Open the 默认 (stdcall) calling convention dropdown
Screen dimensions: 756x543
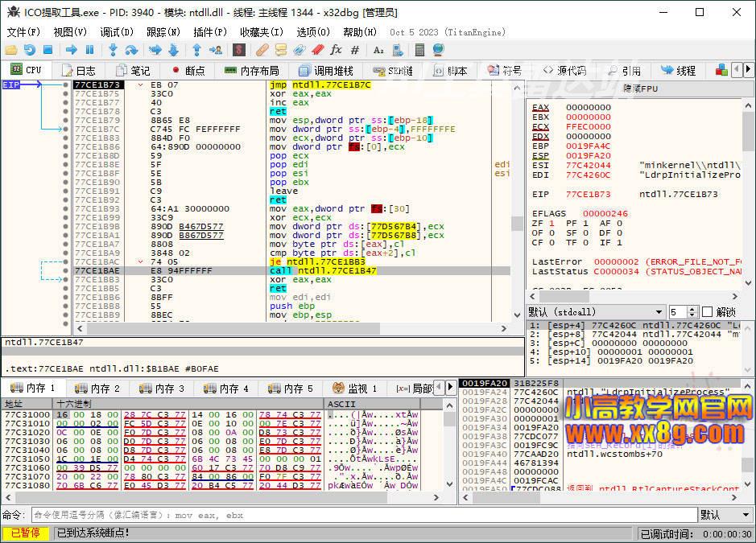pyautogui.click(x=596, y=312)
